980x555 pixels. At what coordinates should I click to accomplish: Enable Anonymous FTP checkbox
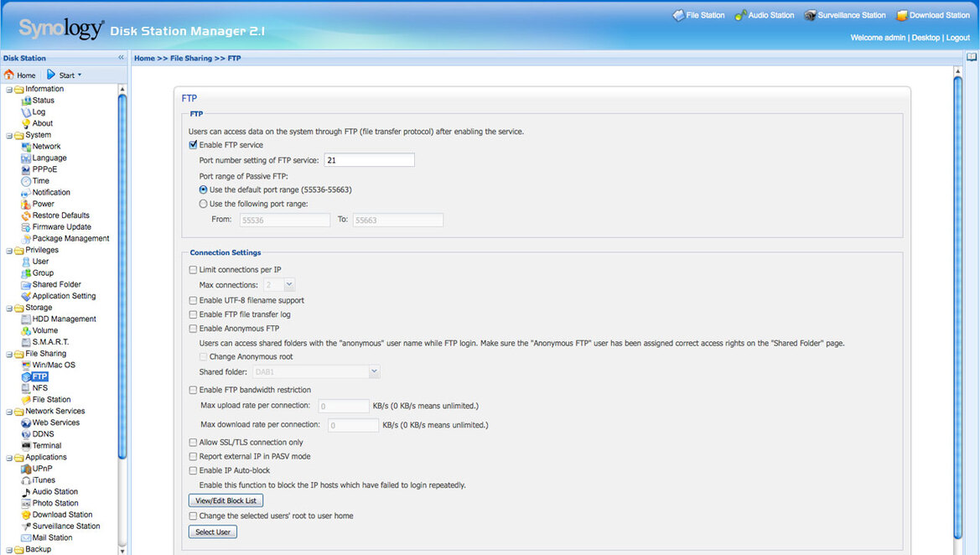(193, 329)
